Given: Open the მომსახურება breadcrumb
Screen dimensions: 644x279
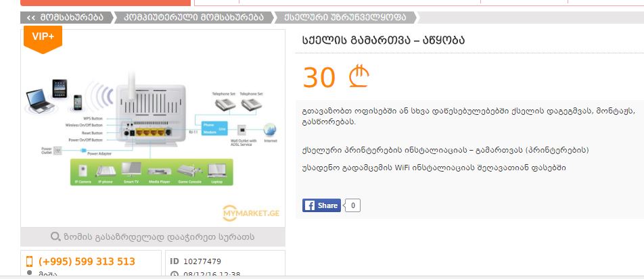Looking at the screenshot, I should pyautogui.click(x=66, y=18).
